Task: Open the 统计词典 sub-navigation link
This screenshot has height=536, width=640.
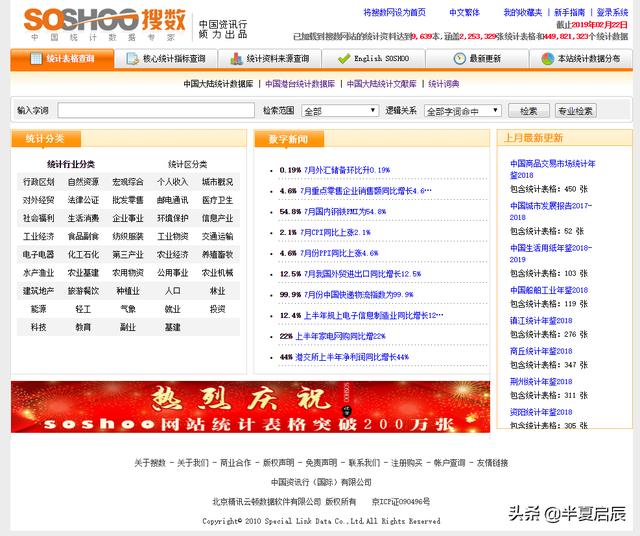Action: tap(444, 85)
